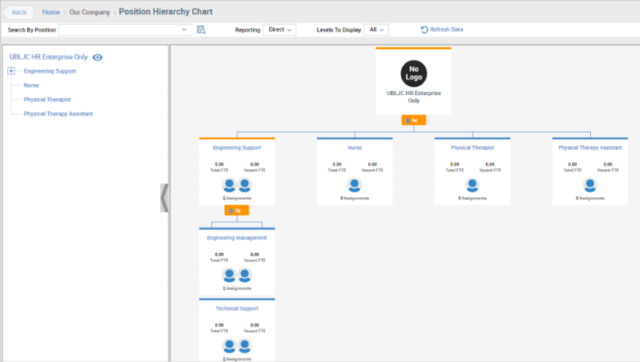Open the Home breadcrumb link
The image size is (640, 362).
click(x=51, y=12)
